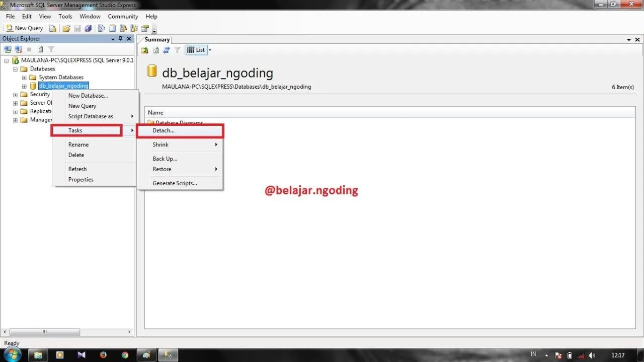The width and height of the screenshot is (644, 362).
Task: Open the Object Explorer toolbar icon
Action: [x=124, y=28]
